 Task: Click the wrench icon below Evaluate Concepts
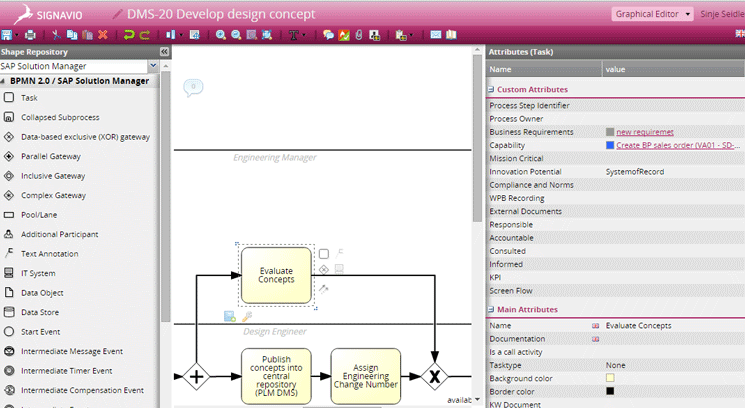point(247,316)
